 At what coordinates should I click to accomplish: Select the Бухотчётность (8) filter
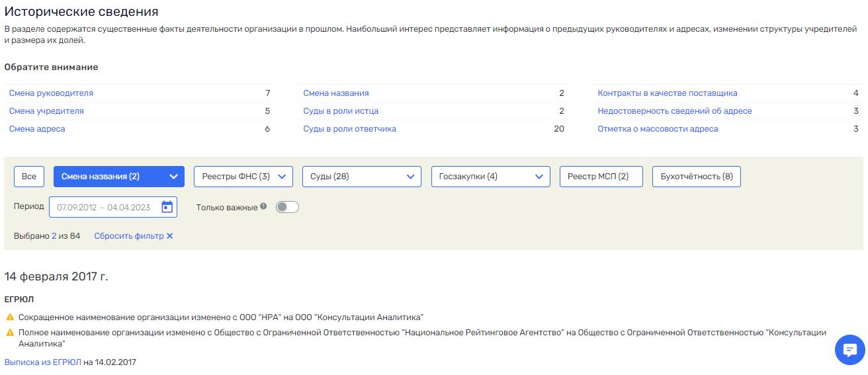tap(697, 177)
